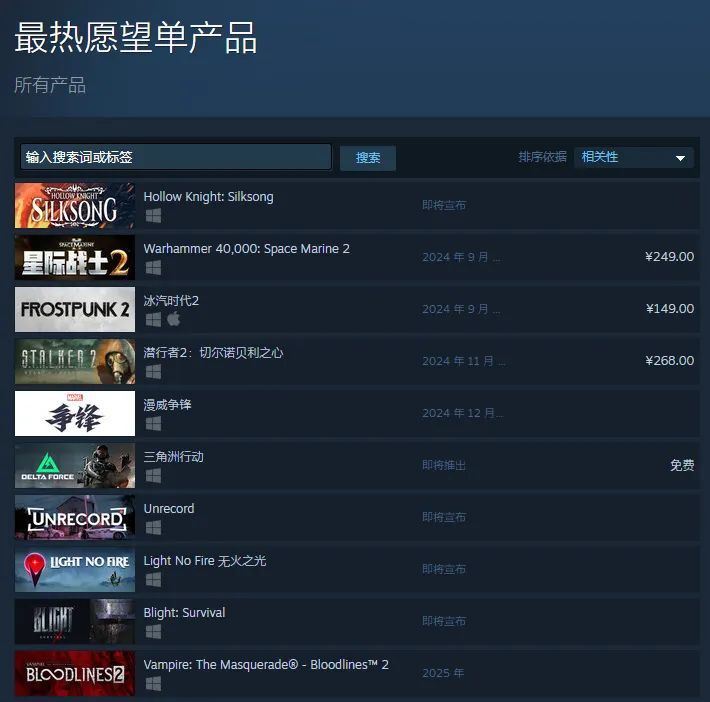Open the Unrecord title link

(x=169, y=509)
